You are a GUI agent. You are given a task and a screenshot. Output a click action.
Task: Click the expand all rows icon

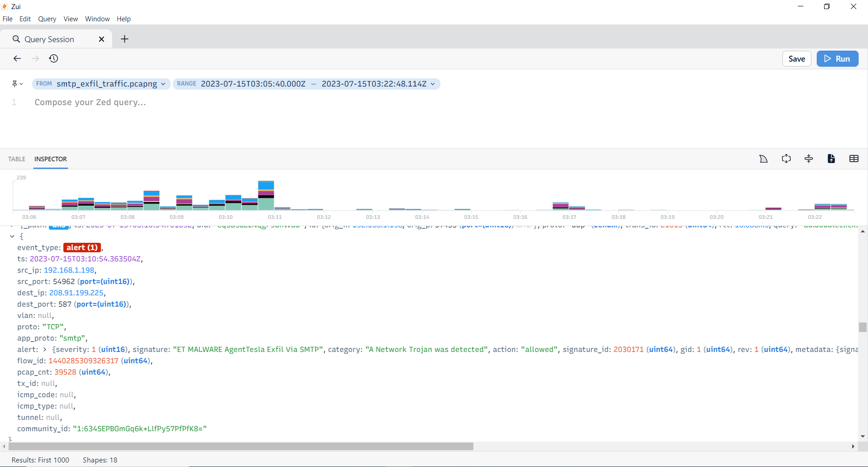point(786,159)
